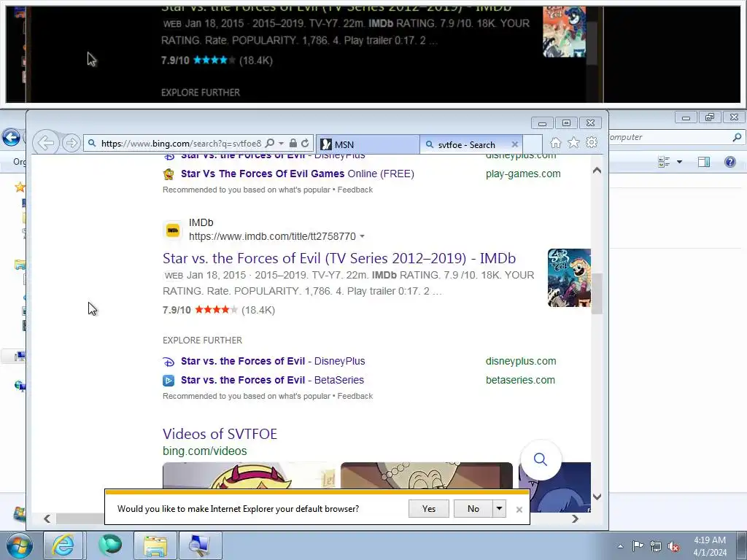
Task: Click the Feedback link below BetaSeries
Action: point(355,396)
